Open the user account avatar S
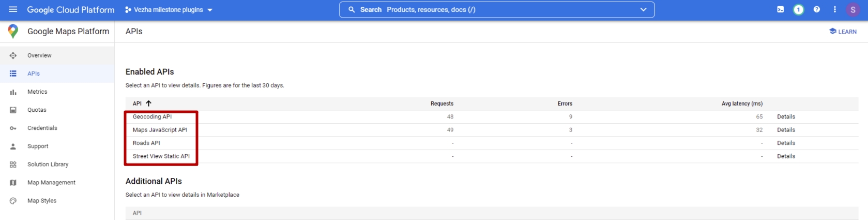The width and height of the screenshot is (868, 220). point(852,10)
